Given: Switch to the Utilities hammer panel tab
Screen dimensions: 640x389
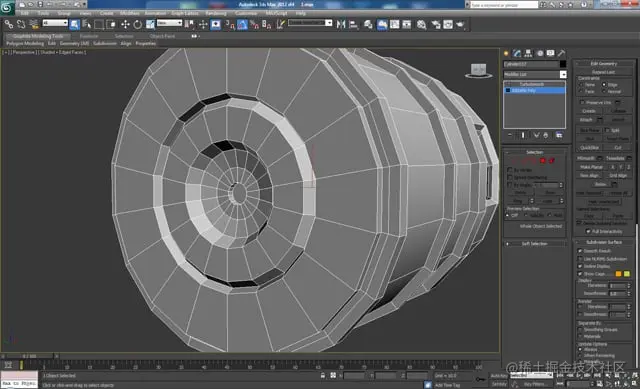Looking at the screenshot, I should 562,53.
